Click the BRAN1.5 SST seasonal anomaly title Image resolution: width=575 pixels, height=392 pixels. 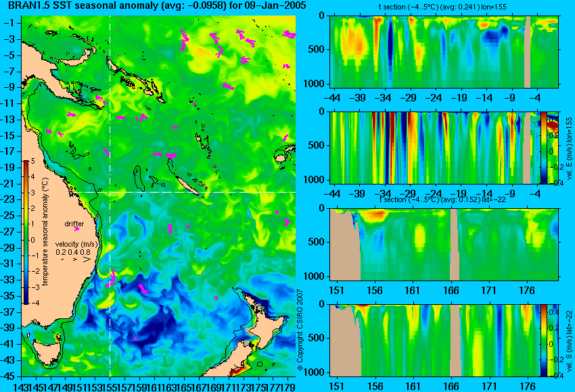(x=156, y=5)
